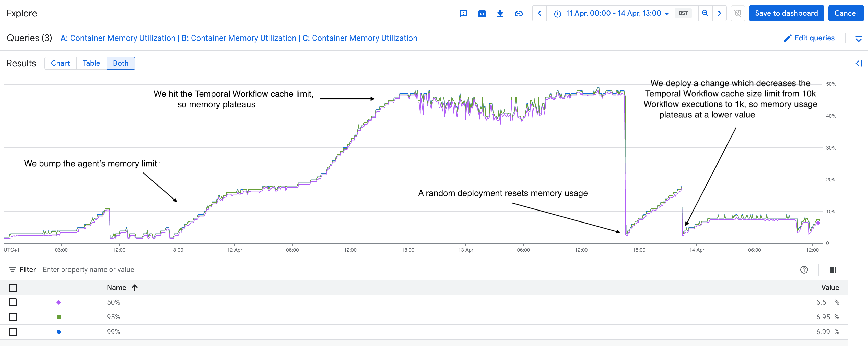Screen dimensions: 868x346
Task: Open the code view icon
Action: (x=482, y=14)
